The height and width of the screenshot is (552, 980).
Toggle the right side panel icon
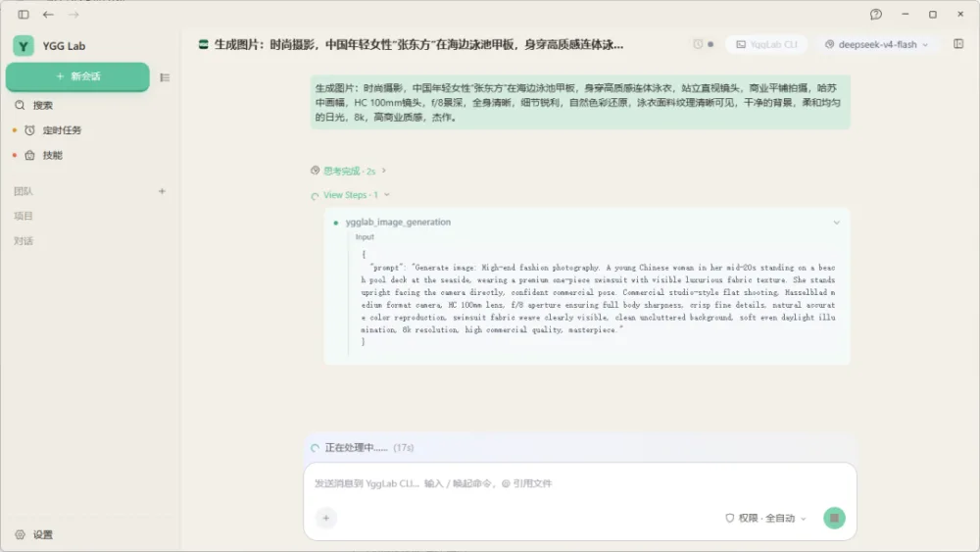pos(958,44)
